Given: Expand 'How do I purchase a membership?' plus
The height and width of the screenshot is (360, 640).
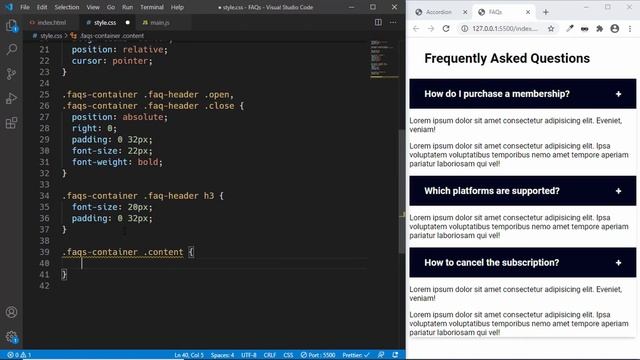Looking at the screenshot, I should coord(618,94).
